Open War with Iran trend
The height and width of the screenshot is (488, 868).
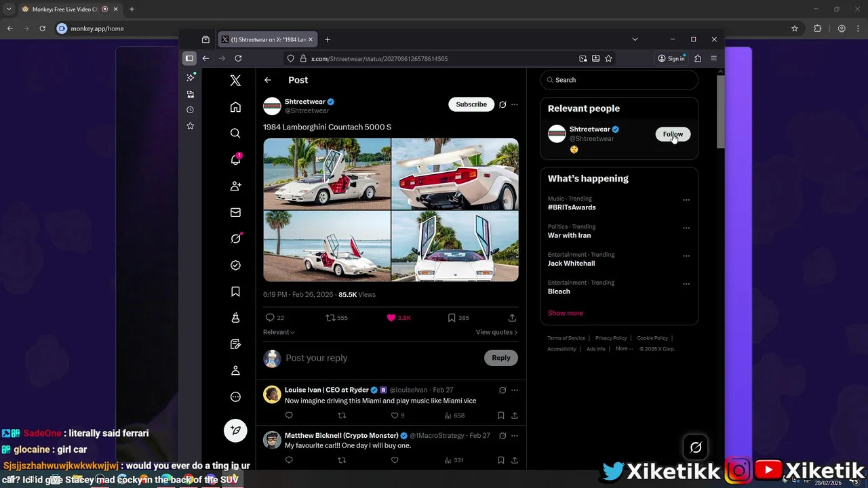coord(569,235)
